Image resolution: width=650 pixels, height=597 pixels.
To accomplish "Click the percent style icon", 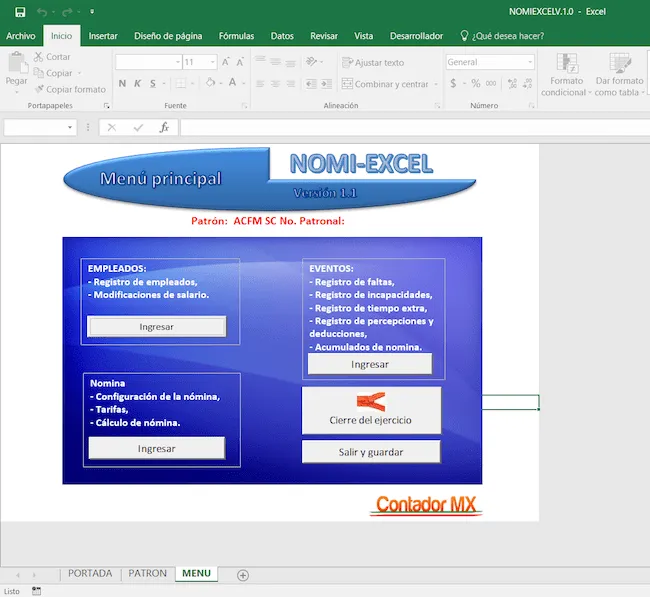I will tap(475, 84).
